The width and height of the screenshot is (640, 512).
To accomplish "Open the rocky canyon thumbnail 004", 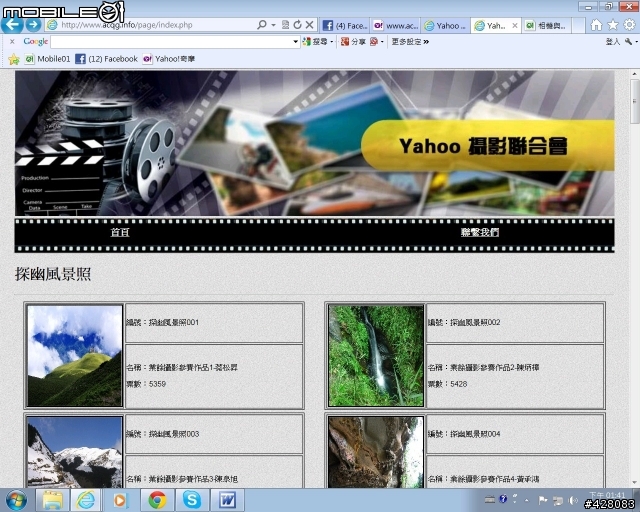I will point(376,452).
